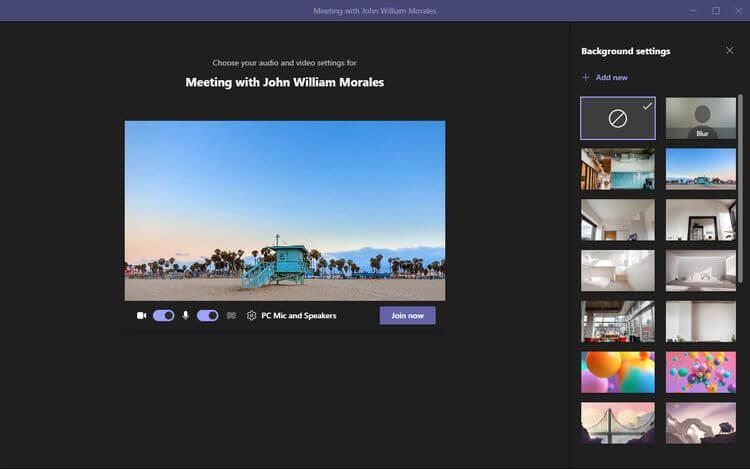The width and height of the screenshot is (750, 469).
Task: Choose the white bedroom background thumbnail
Action: tap(701, 271)
